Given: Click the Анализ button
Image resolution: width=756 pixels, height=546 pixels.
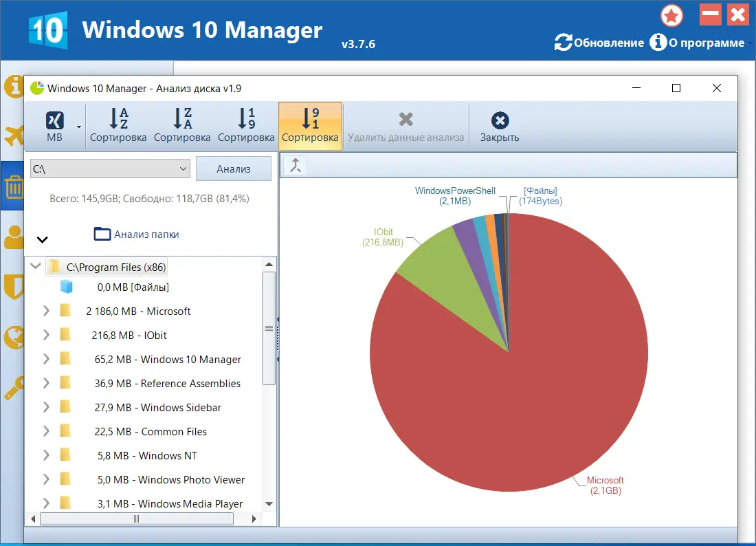Looking at the screenshot, I should [x=234, y=168].
